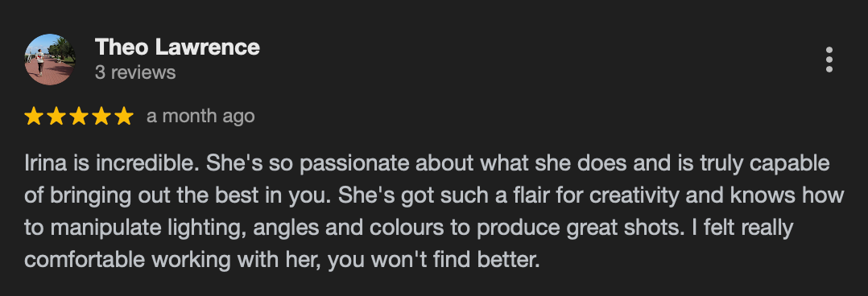Open the three-dot more options menu
Image resolution: width=868 pixels, height=296 pixels.
click(829, 60)
